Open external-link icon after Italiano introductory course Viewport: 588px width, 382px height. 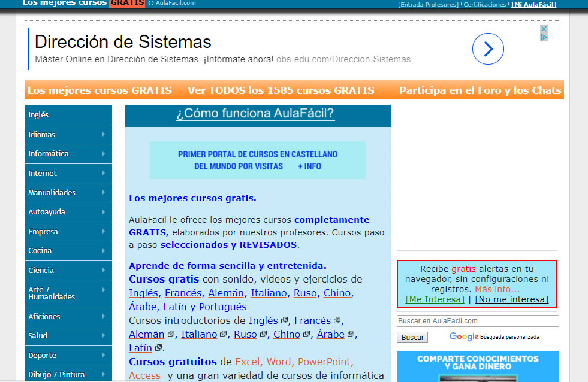click(224, 334)
